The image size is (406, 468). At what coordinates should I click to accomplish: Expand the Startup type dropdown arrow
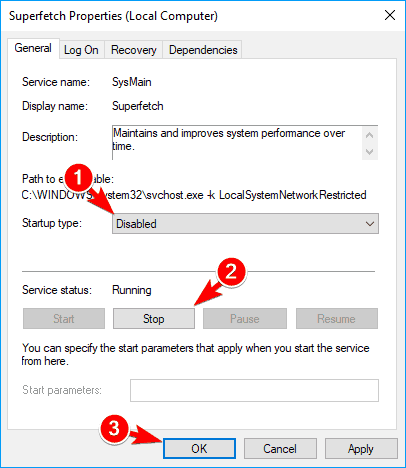[x=370, y=224]
